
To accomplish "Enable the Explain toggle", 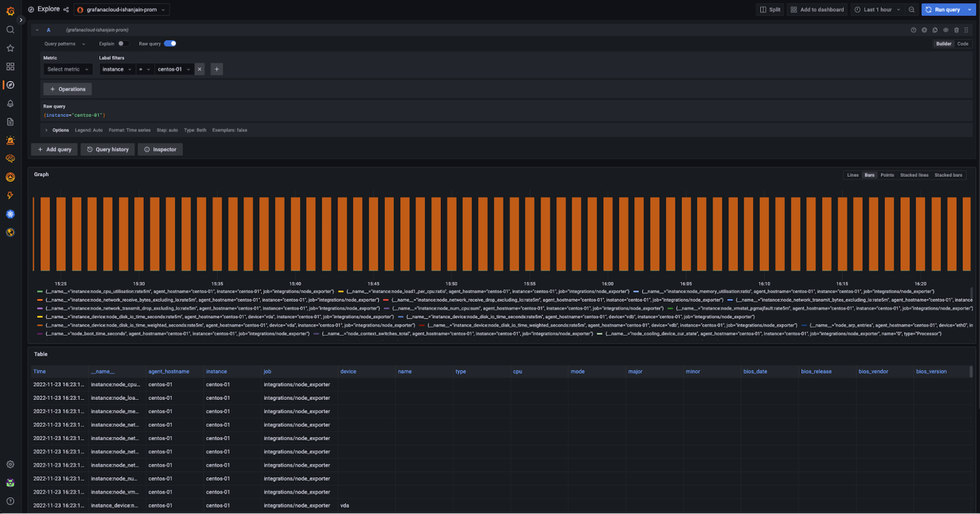I will pyautogui.click(x=122, y=43).
